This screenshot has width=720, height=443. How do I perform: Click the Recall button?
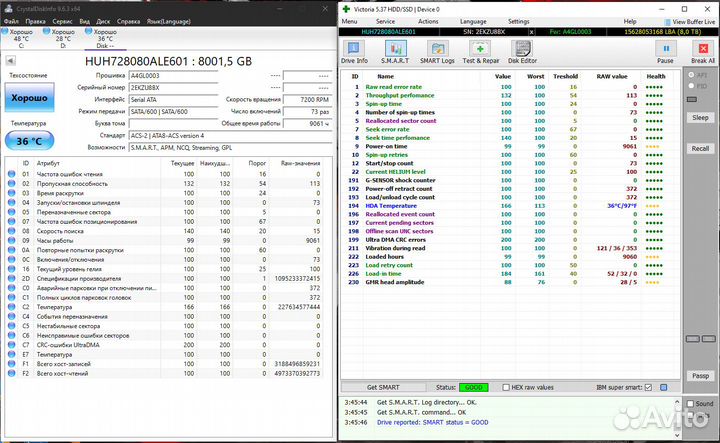[700, 148]
